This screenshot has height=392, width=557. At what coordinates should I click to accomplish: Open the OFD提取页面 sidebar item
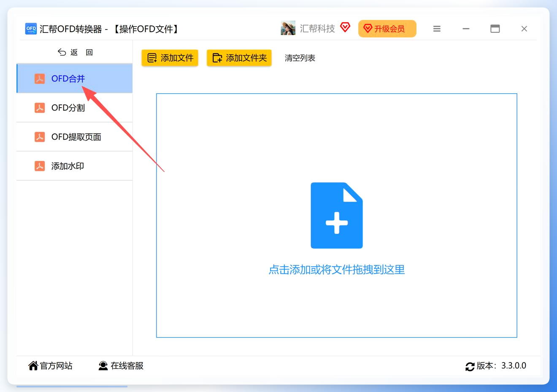pos(74,137)
